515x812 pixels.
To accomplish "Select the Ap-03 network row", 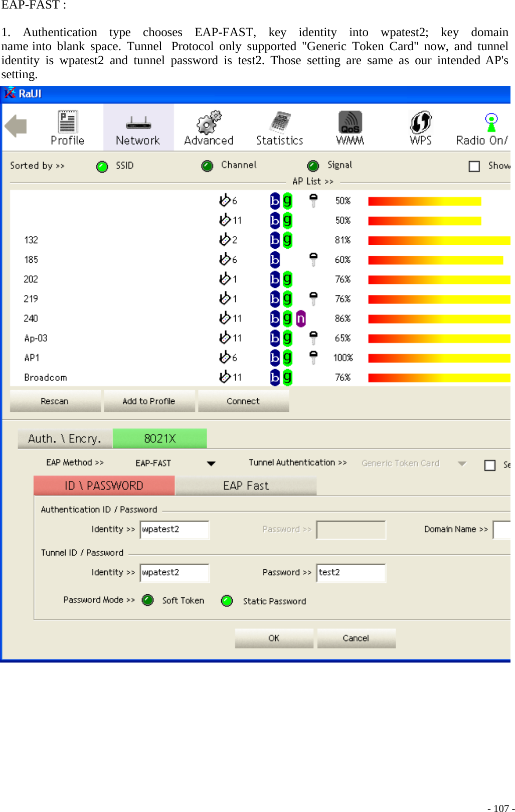I will tap(260, 338).
